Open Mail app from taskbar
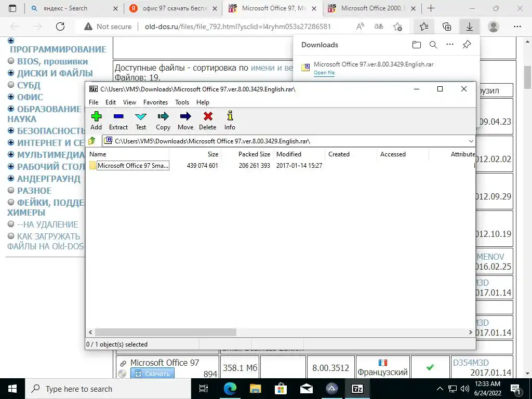The height and width of the screenshot is (399, 532). point(307,389)
